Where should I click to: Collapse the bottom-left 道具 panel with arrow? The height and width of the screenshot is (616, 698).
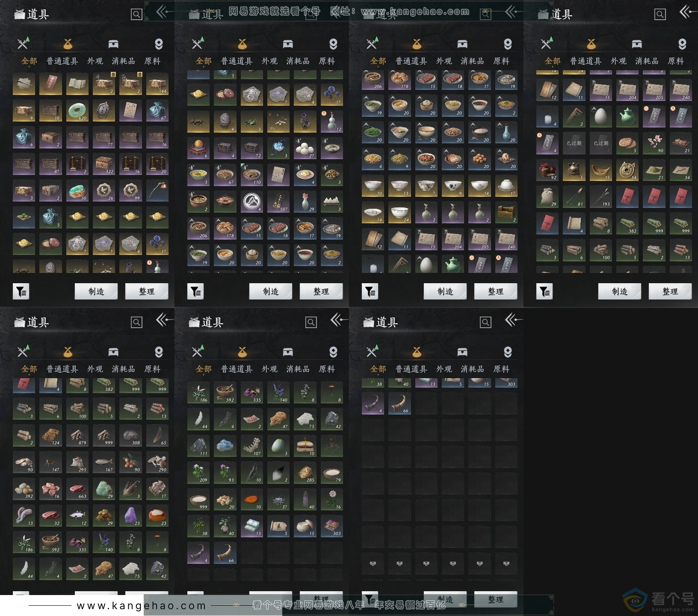(x=164, y=320)
